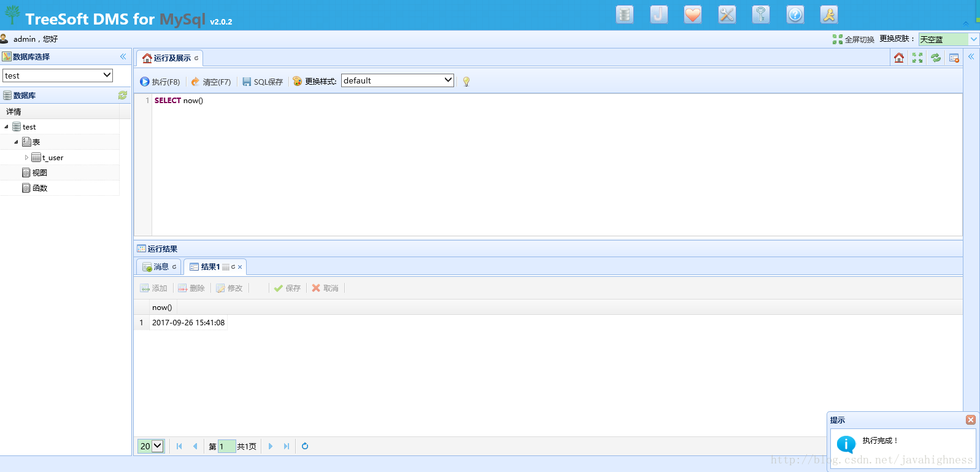The image size is (980, 472).
Task: Click the green refresh icon beside 数据库
Action: click(x=123, y=95)
